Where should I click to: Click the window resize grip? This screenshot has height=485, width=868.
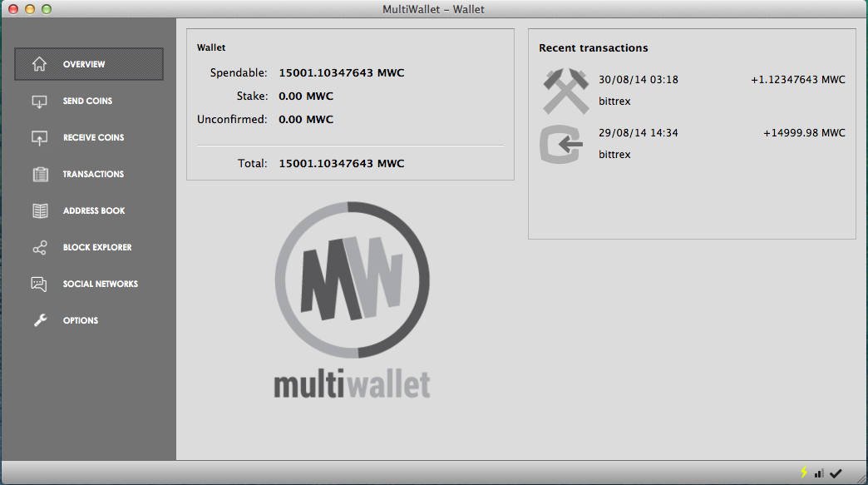pyautogui.click(x=861, y=479)
